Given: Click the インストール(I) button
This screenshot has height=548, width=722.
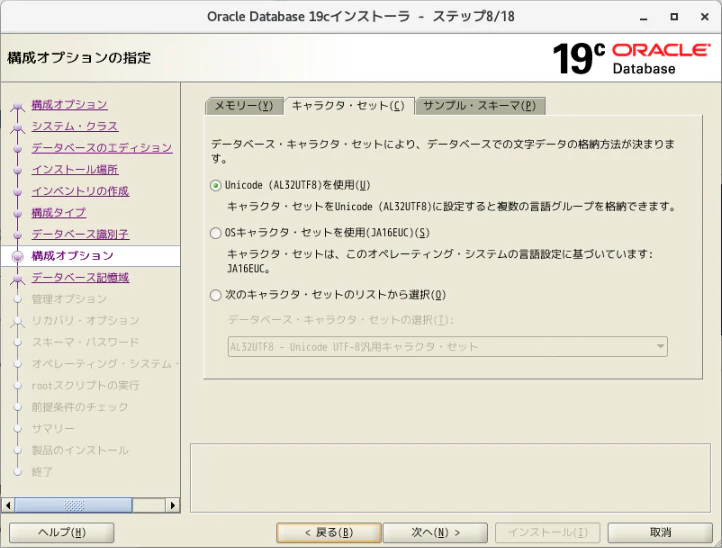Looking at the screenshot, I should tap(547, 533).
